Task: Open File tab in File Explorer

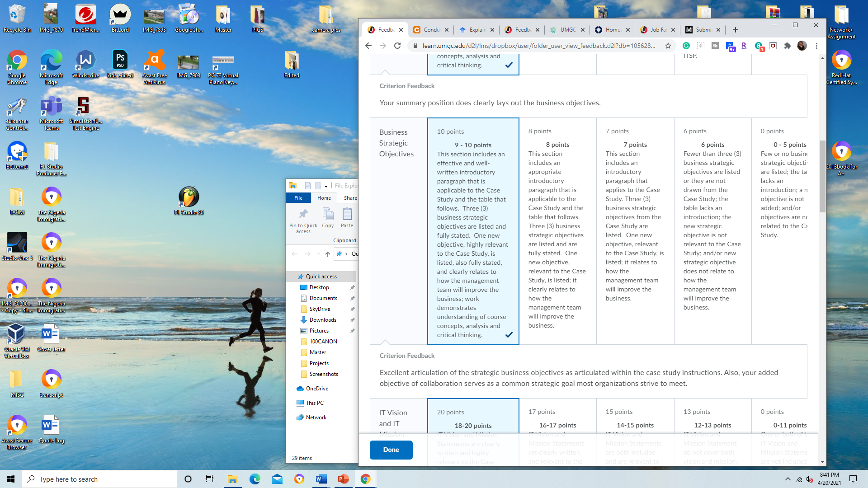Action: [x=298, y=198]
